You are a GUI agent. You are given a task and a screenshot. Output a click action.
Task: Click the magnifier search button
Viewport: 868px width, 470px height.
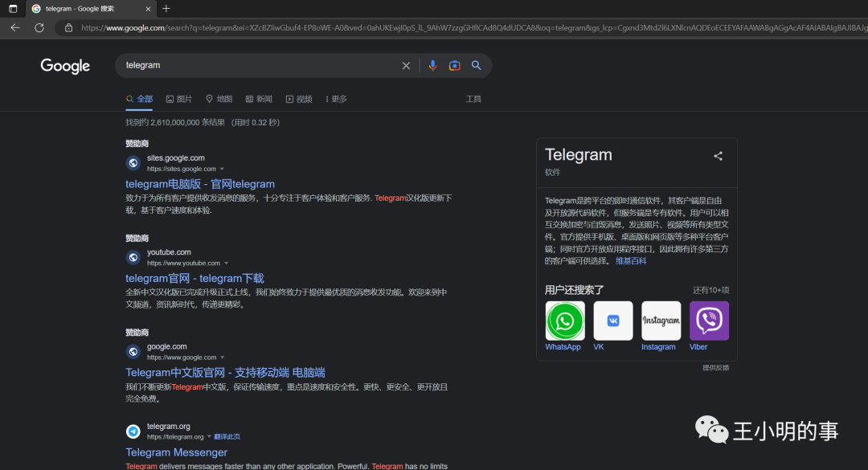pos(476,65)
